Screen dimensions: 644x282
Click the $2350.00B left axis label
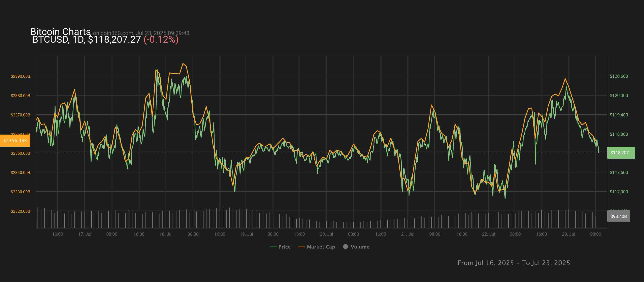click(20, 153)
